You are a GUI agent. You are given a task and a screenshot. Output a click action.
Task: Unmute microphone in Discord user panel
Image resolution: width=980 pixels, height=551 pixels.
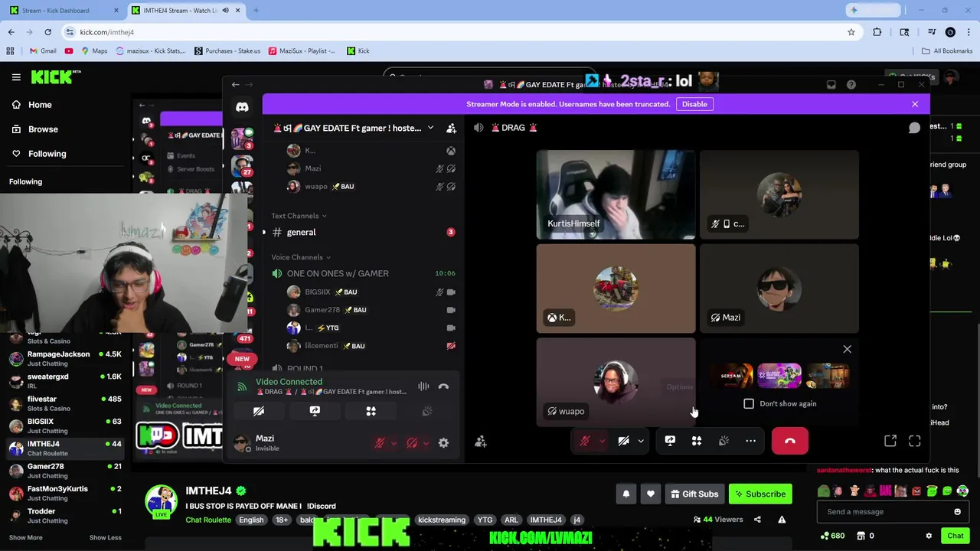pos(379,443)
